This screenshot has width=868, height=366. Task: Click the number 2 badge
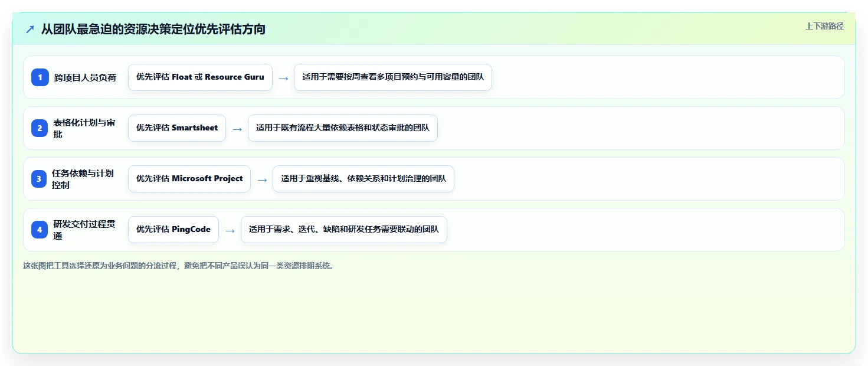(x=40, y=128)
